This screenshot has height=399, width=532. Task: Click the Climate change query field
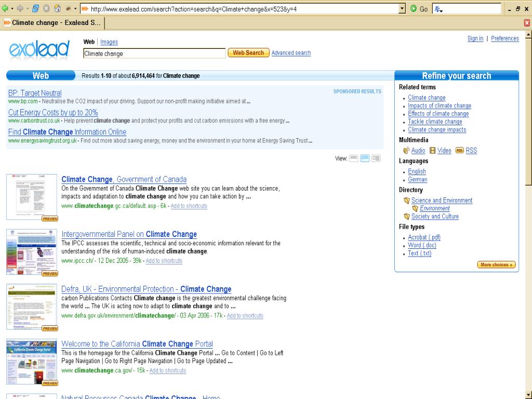(154, 54)
